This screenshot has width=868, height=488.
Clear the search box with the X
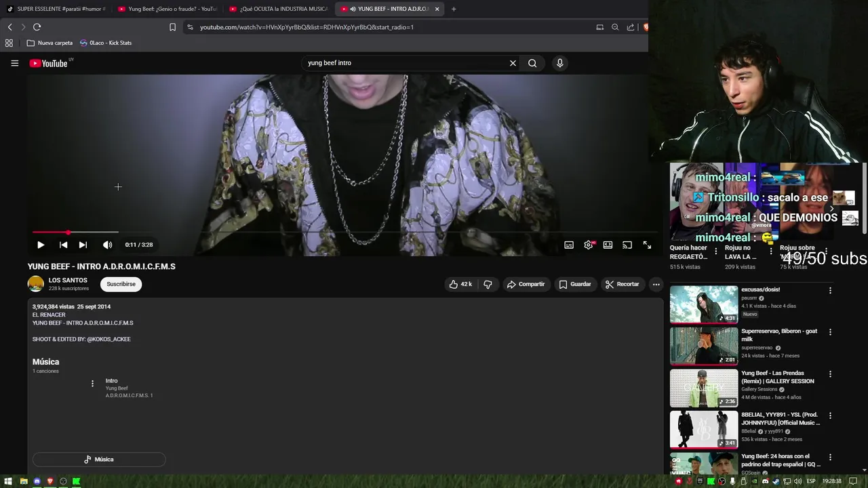pyautogui.click(x=513, y=63)
